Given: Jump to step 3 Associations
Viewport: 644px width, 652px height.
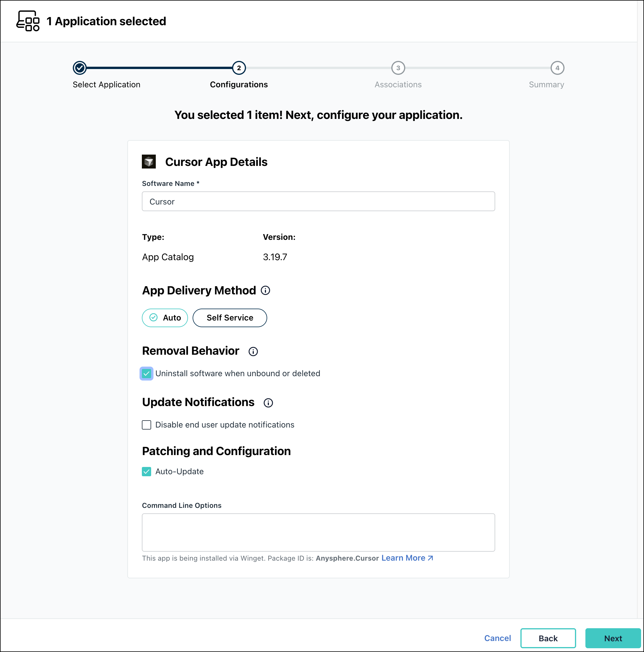Looking at the screenshot, I should (398, 68).
